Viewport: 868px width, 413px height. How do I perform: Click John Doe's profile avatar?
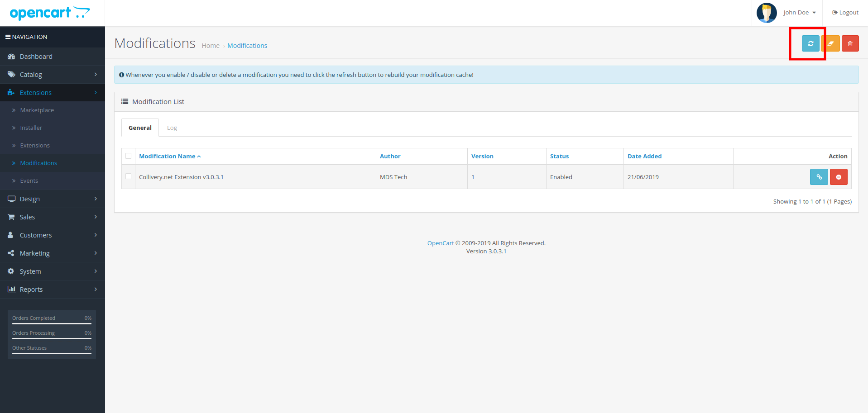click(x=766, y=13)
